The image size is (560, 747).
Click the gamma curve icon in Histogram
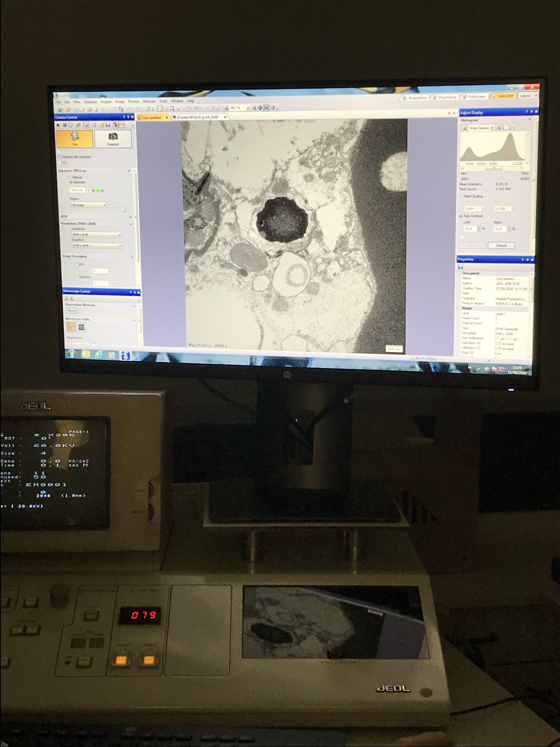tap(505, 127)
